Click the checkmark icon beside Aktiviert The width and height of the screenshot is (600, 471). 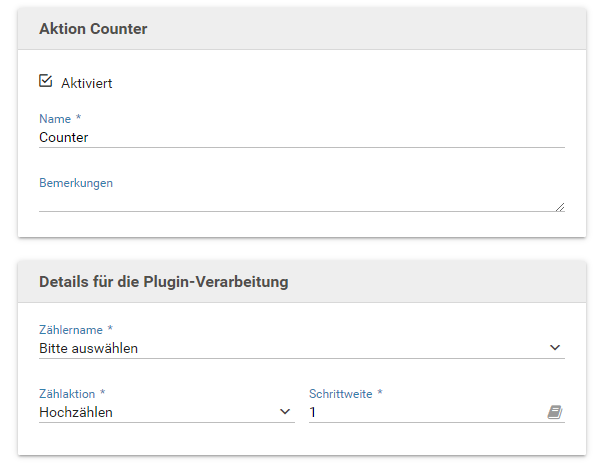[x=45, y=81]
